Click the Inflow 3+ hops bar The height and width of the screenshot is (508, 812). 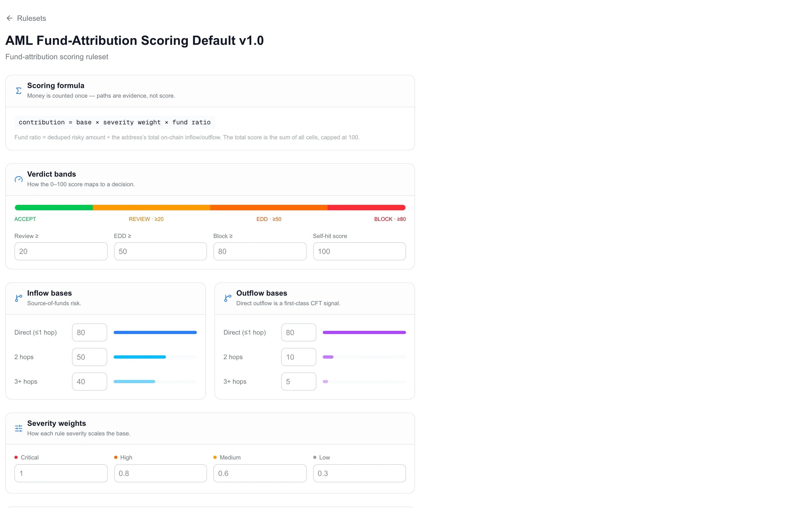click(134, 381)
